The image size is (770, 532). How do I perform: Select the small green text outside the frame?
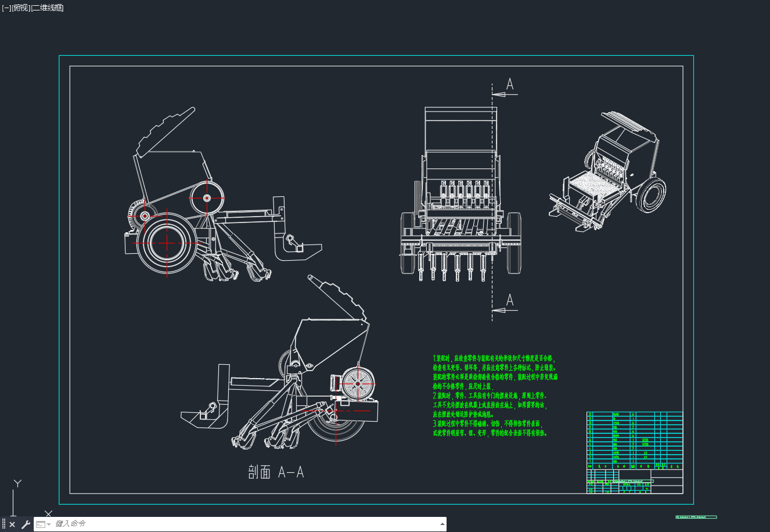(x=696, y=517)
